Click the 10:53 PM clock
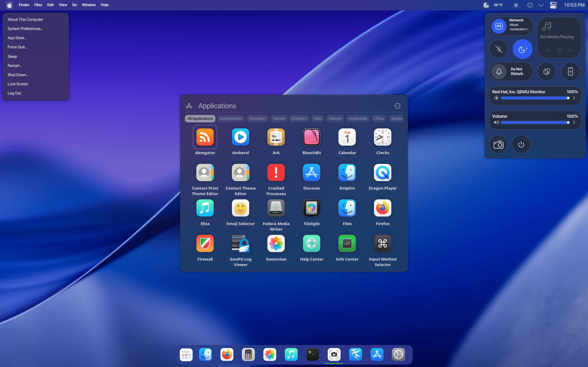The width and height of the screenshot is (588, 367). pos(574,5)
